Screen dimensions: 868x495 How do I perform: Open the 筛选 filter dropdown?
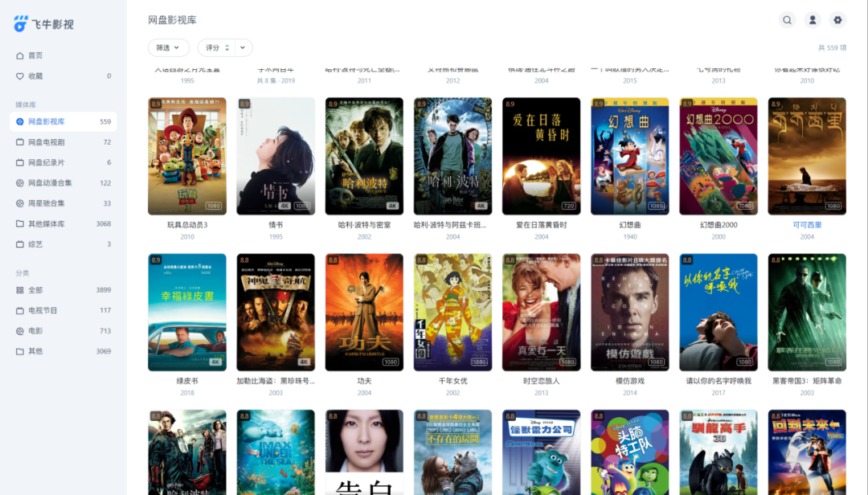[168, 47]
